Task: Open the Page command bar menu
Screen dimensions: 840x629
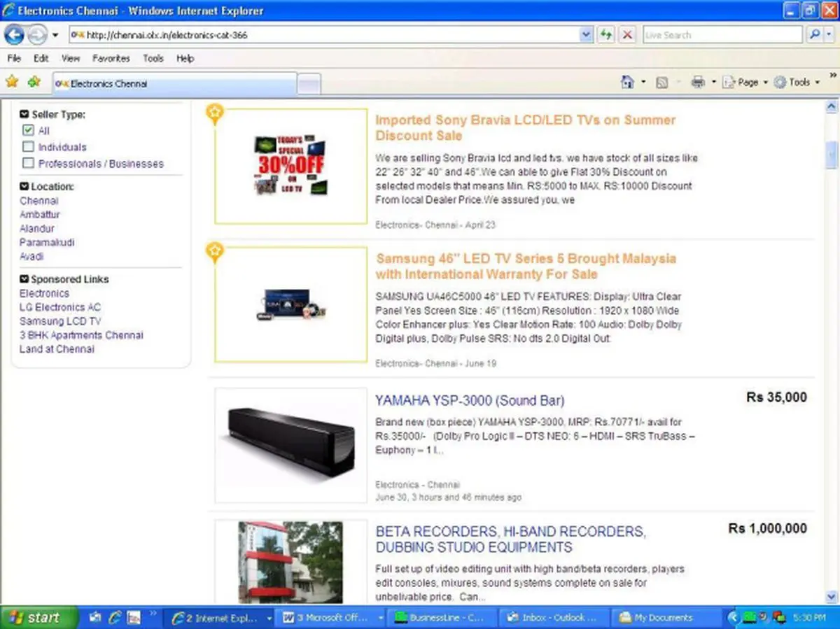Action: (x=745, y=83)
